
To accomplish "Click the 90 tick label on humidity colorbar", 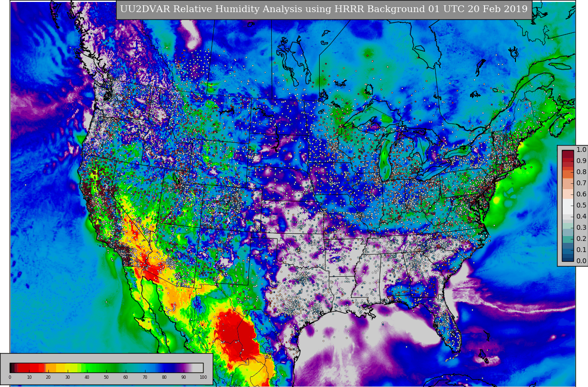I will pos(184,377).
